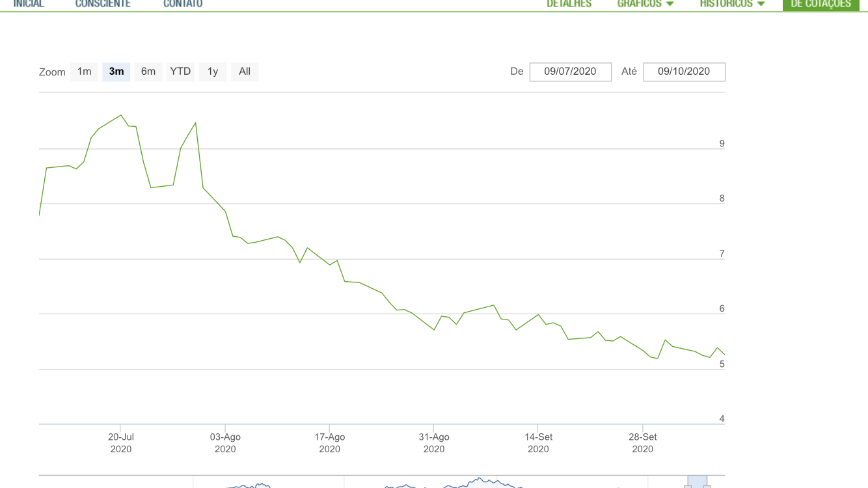Select the 3m zoom range
This screenshot has height=488, width=868.
pyautogui.click(x=116, y=72)
